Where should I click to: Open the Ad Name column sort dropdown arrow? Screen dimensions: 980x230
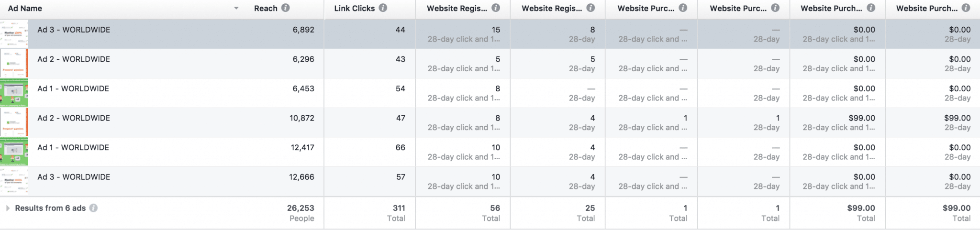coord(236,9)
